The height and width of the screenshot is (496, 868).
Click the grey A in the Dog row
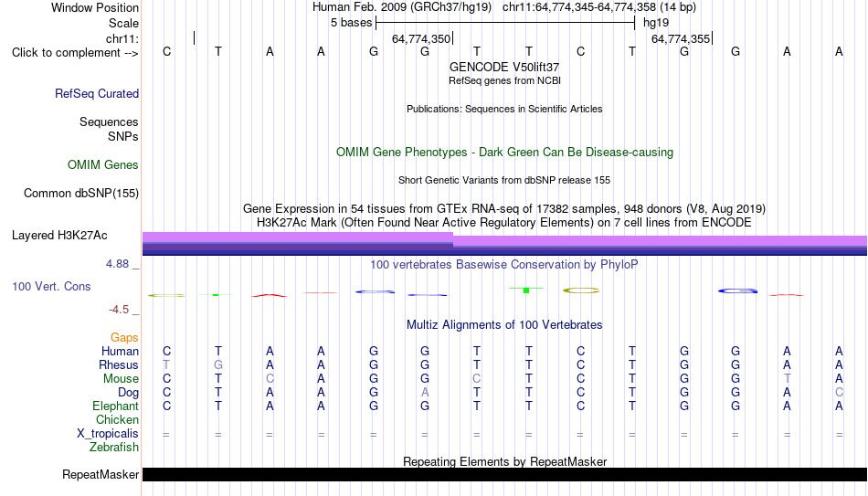click(425, 393)
